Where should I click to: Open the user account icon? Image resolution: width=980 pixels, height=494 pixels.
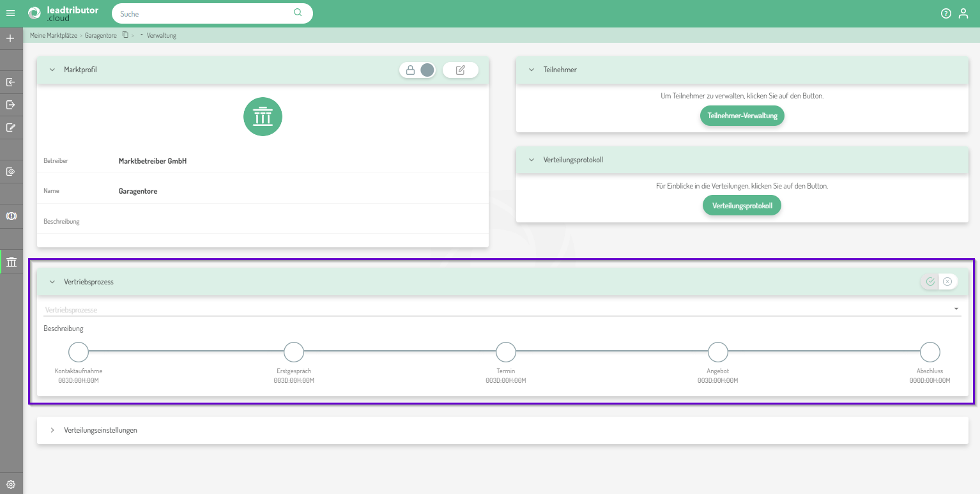pyautogui.click(x=963, y=13)
